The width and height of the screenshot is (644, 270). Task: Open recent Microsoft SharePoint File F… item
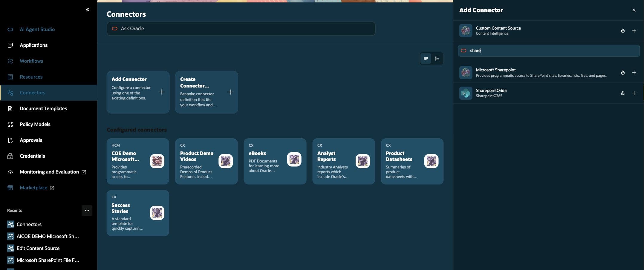(48, 260)
